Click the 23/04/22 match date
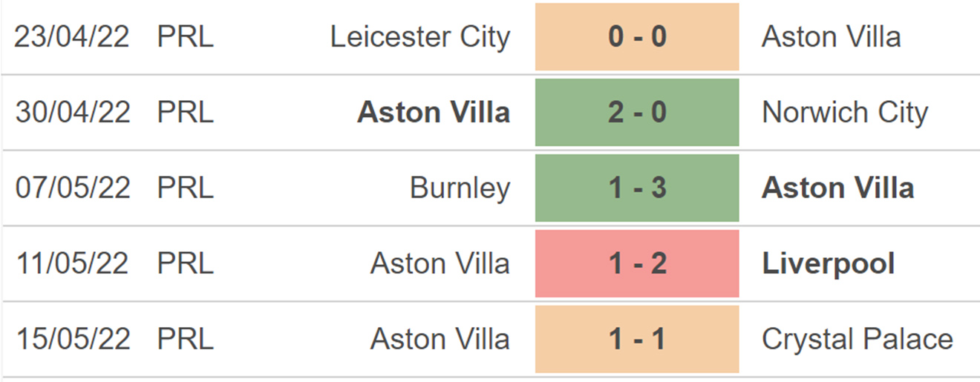This screenshot has height=382, width=980. (72, 37)
